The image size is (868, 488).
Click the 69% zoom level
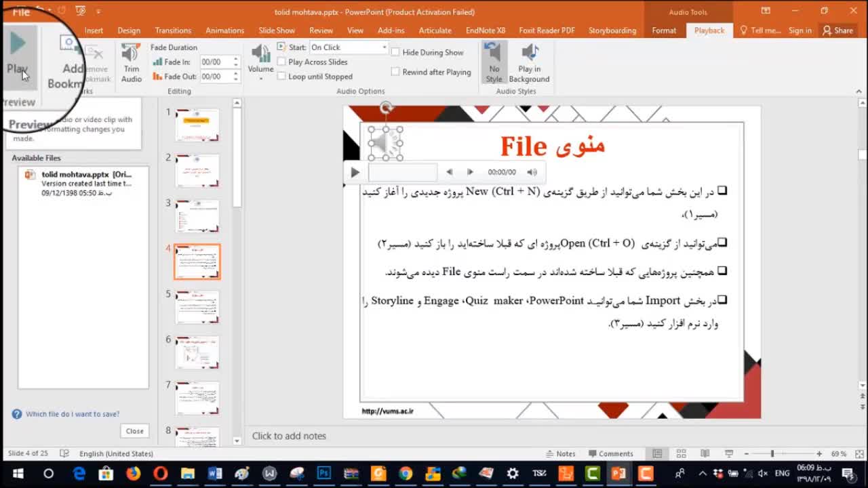tap(839, 453)
